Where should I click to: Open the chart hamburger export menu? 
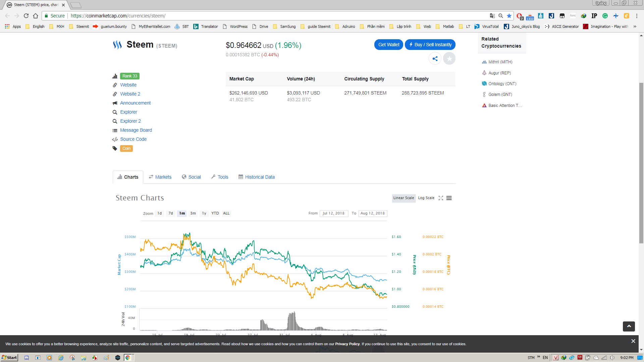[x=449, y=198]
